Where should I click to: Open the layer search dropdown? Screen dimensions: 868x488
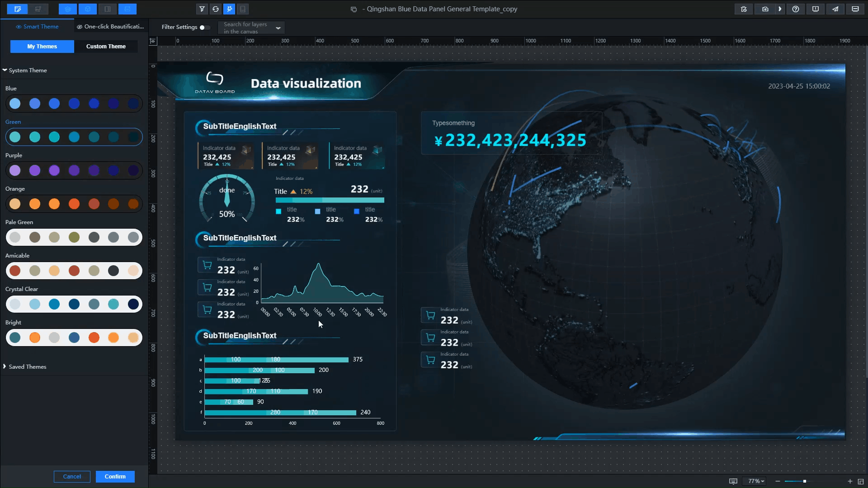click(278, 28)
